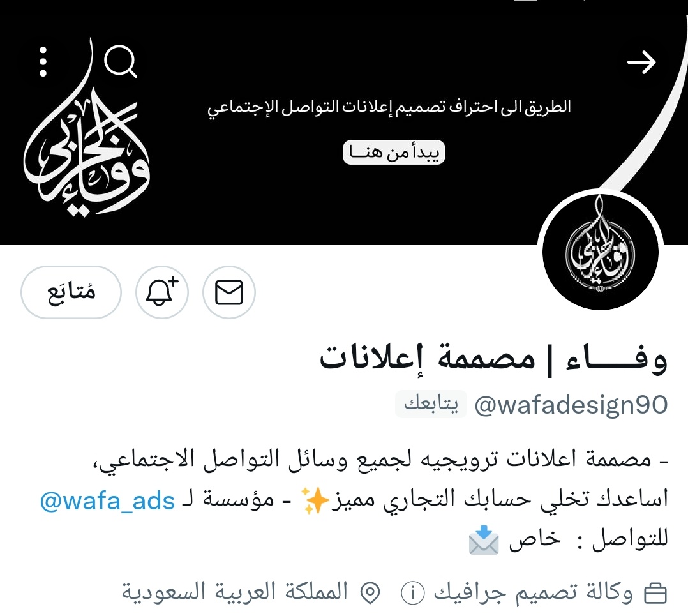The width and height of the screenshot is (688, 616).
Task: Open the profile search magnifier icon
Action: point(121,61)
